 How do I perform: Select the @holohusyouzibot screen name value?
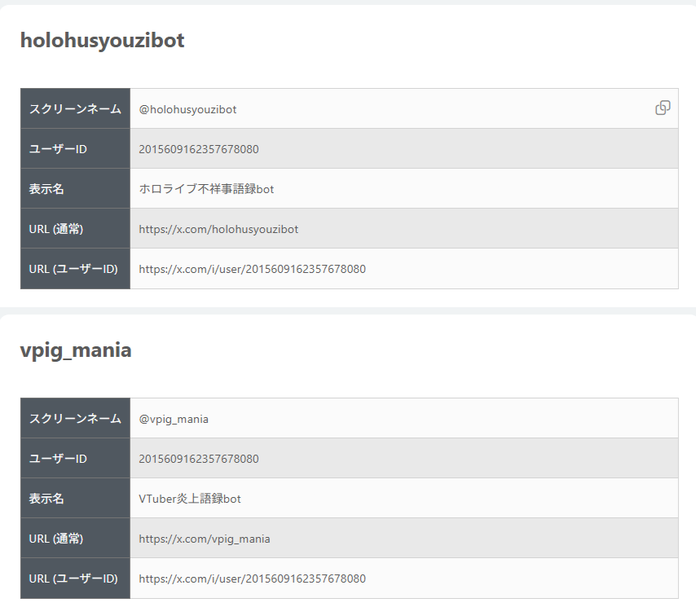[x=187, y=109]
